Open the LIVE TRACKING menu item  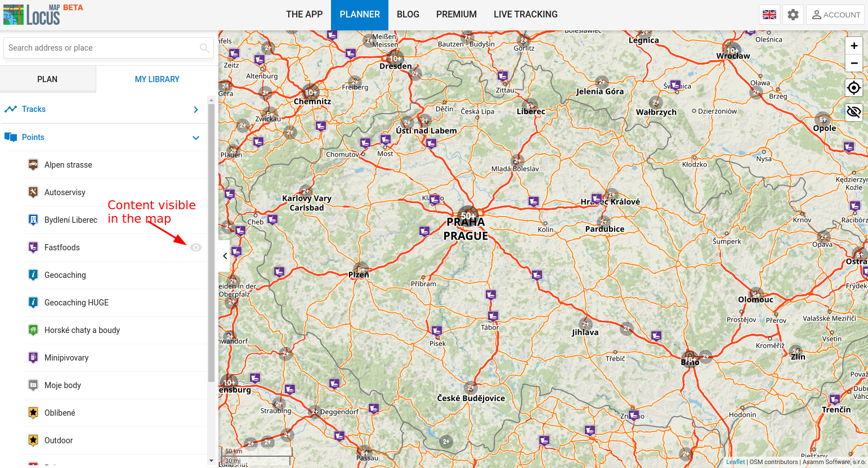pos(525,15)
